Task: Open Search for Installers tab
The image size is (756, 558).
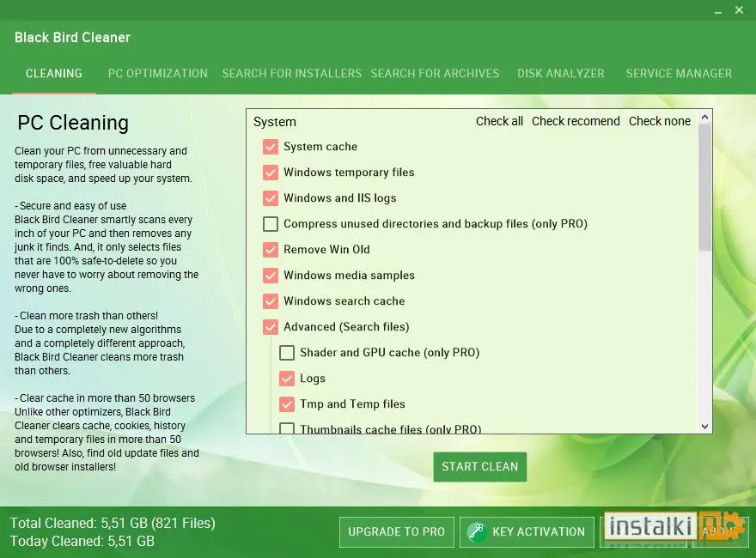Action: click(292, 73)
